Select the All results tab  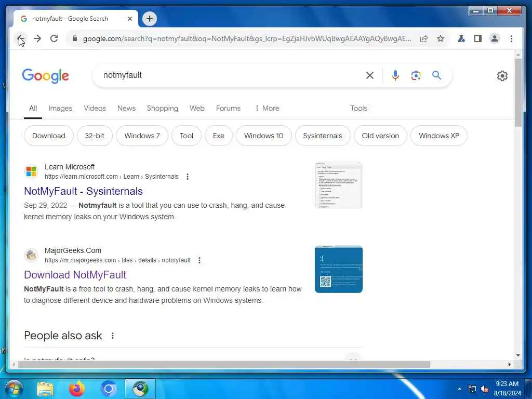(x=33, y=108)
